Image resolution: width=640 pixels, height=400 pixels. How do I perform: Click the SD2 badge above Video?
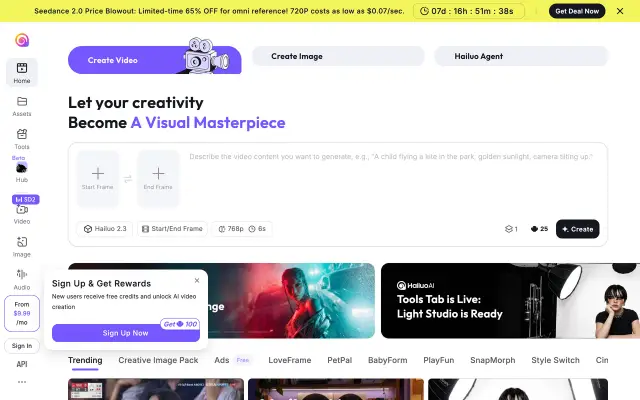click(25, 199)
